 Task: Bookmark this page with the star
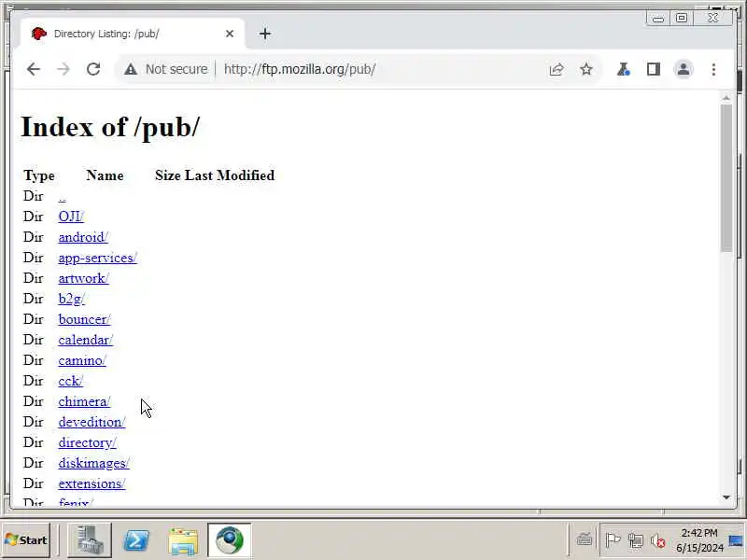[586, 69]
